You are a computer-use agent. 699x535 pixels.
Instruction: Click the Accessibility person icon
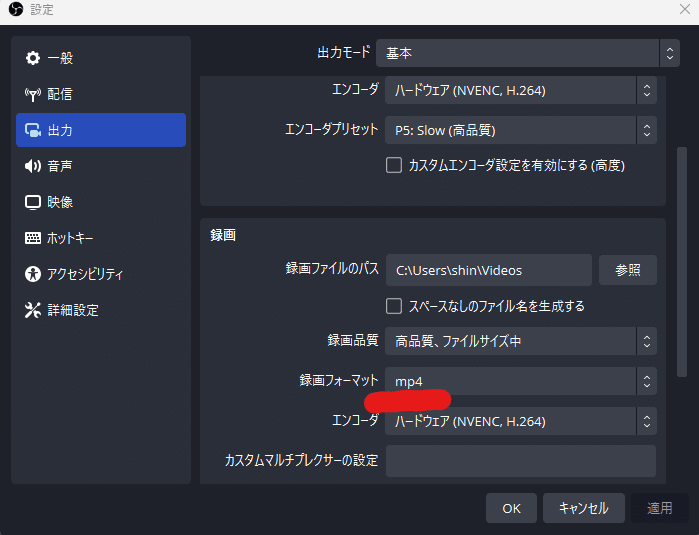click(33, 274)
